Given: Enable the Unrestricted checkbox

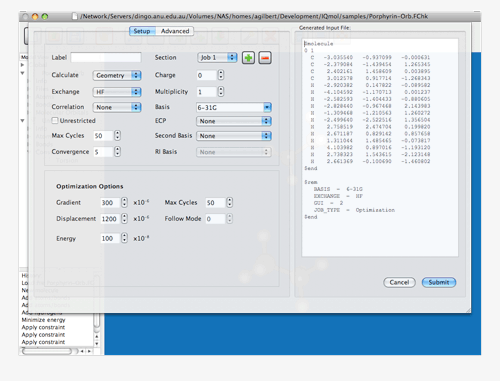Looking at the screenshot, I should [x=55, y=121].
